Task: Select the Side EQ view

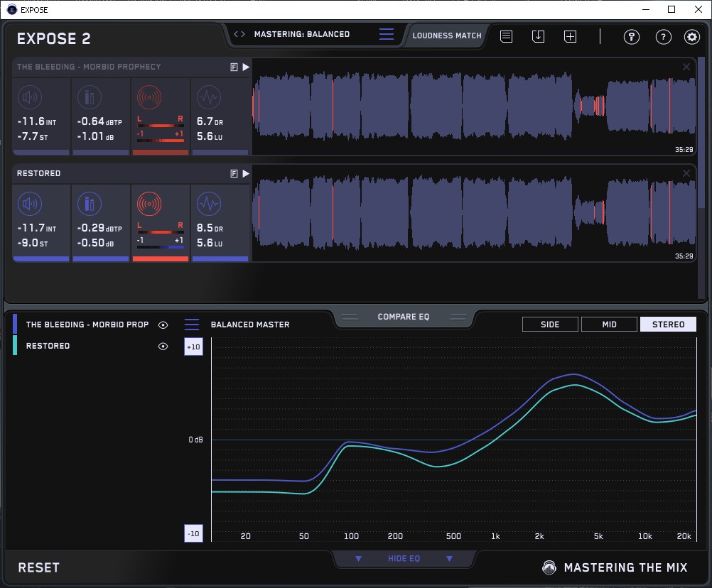Action: click(x=550, y=325)
